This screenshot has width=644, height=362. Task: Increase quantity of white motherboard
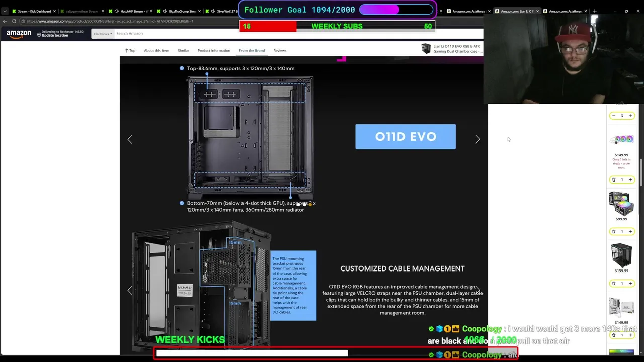[x=630, y=335]
